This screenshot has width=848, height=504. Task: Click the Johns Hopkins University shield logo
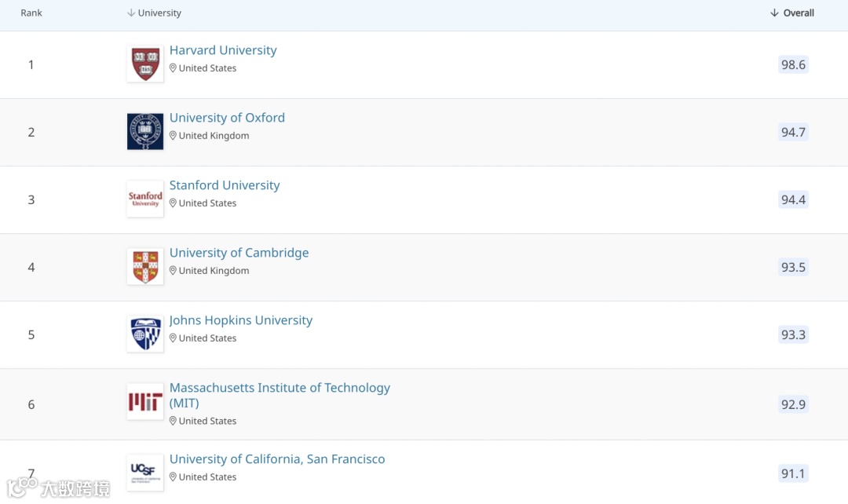pyautogui.click(x=145, y=334)
